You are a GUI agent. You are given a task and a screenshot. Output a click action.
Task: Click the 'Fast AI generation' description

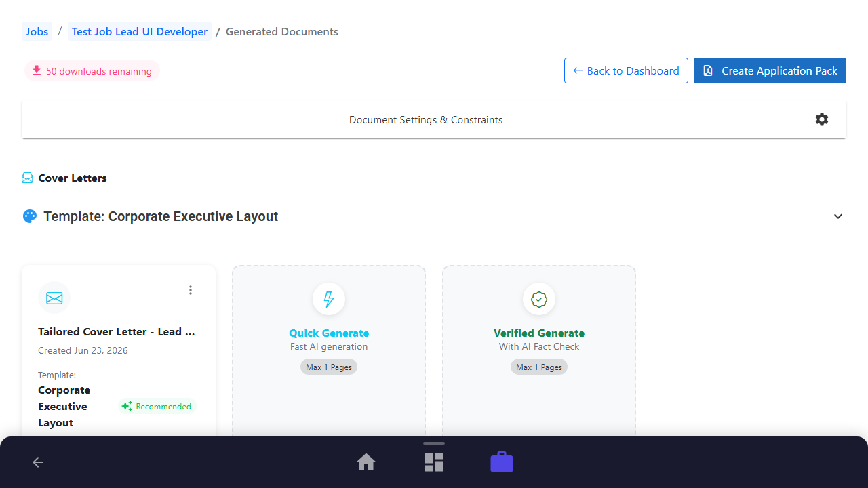click(329, 346)
